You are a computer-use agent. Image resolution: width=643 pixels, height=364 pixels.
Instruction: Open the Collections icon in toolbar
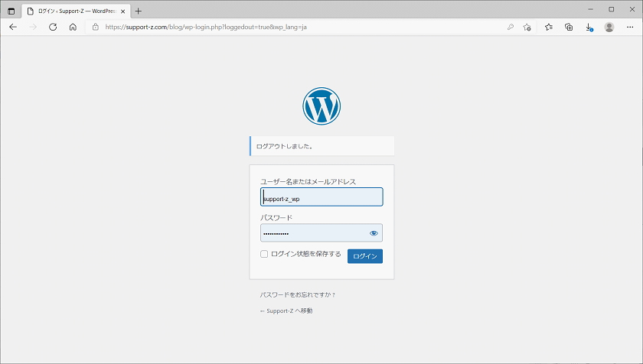(569, 27)
